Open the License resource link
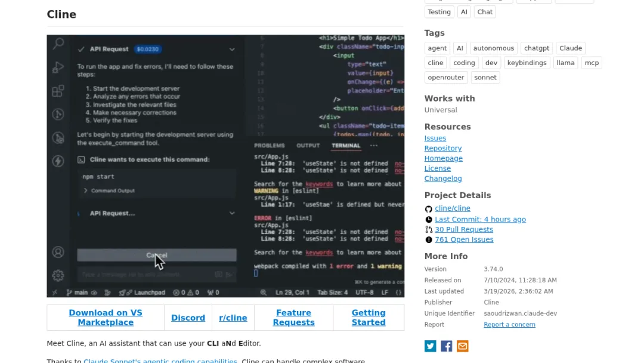The width and height of the screenshot is (644, 363). 438,168
